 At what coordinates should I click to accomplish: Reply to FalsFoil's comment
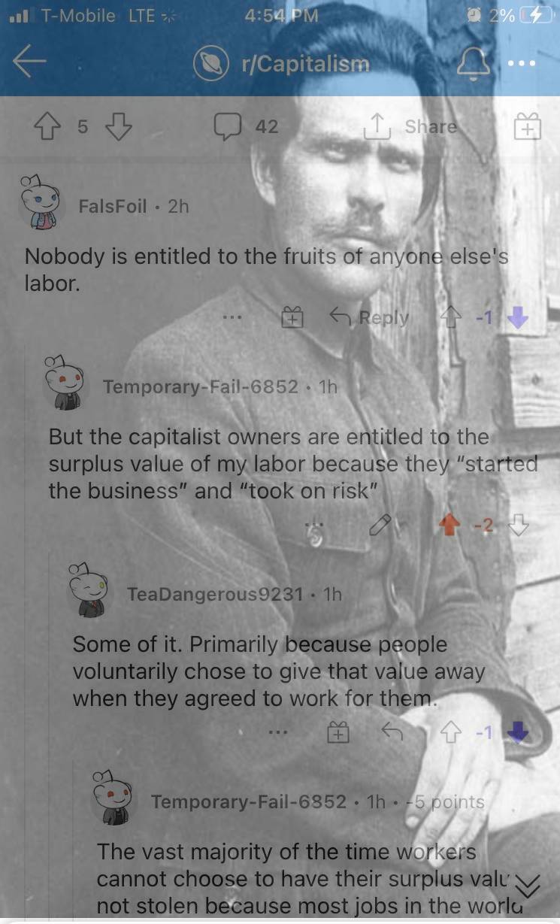(369, 318)
